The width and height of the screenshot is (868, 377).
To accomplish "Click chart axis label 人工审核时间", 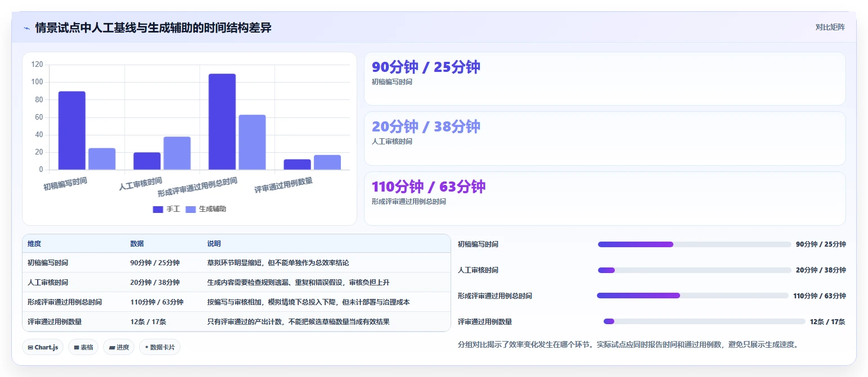I will click(141, 183).
